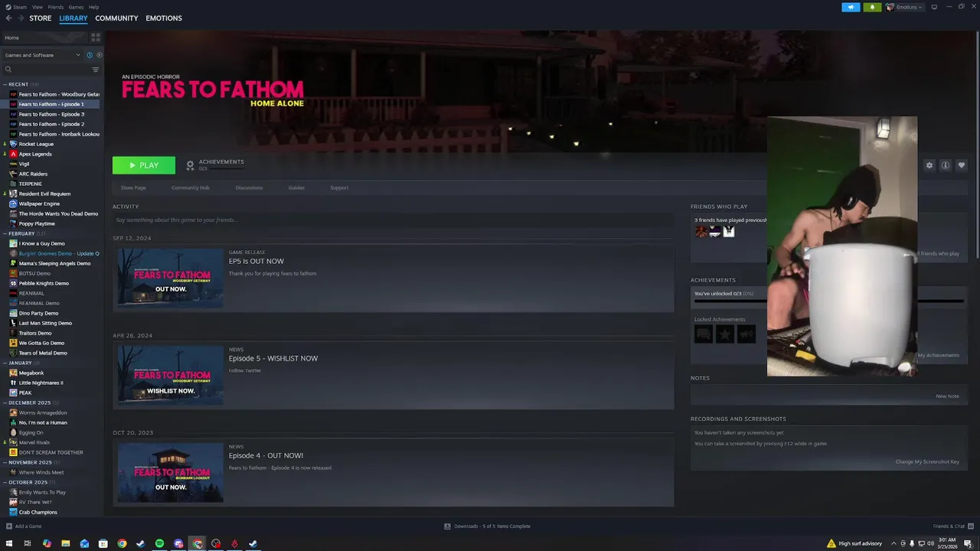Click second locked achievement star icon

tap(725, 334)
